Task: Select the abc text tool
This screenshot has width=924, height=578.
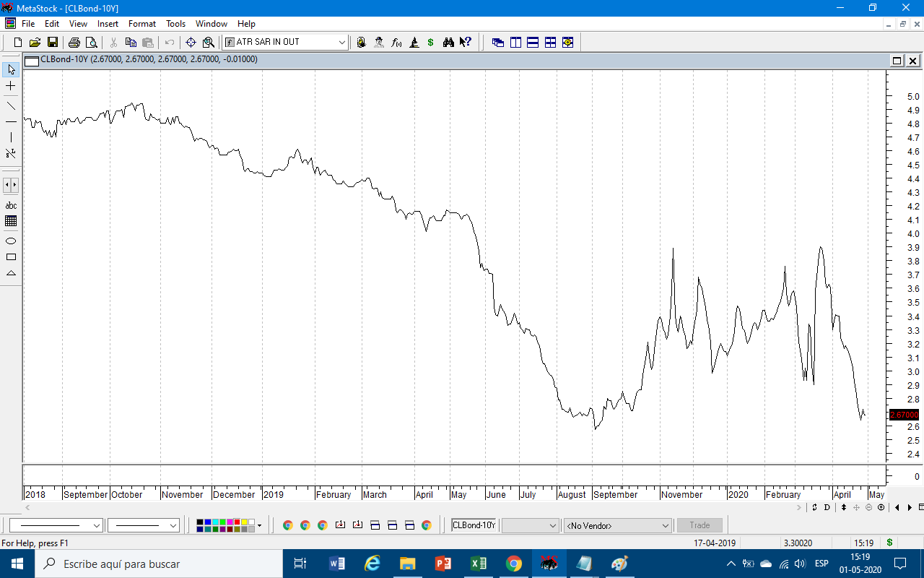Action: point(11,205)
